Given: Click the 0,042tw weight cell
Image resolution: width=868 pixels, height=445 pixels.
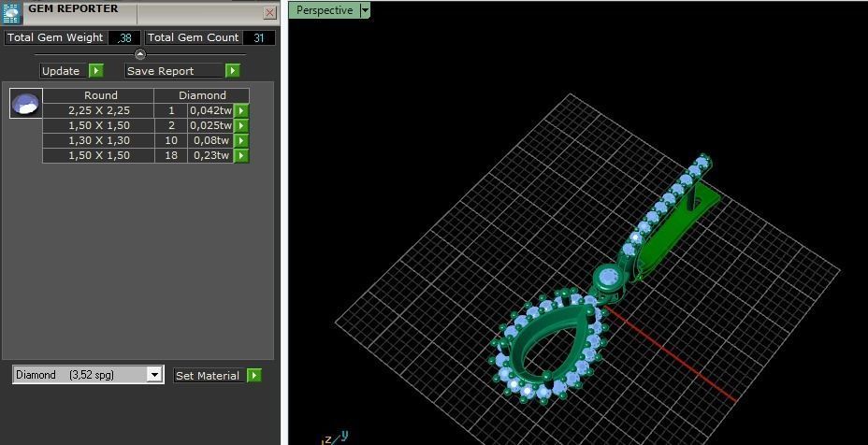Looking at the screenshot, I should [x=210, y=110].
